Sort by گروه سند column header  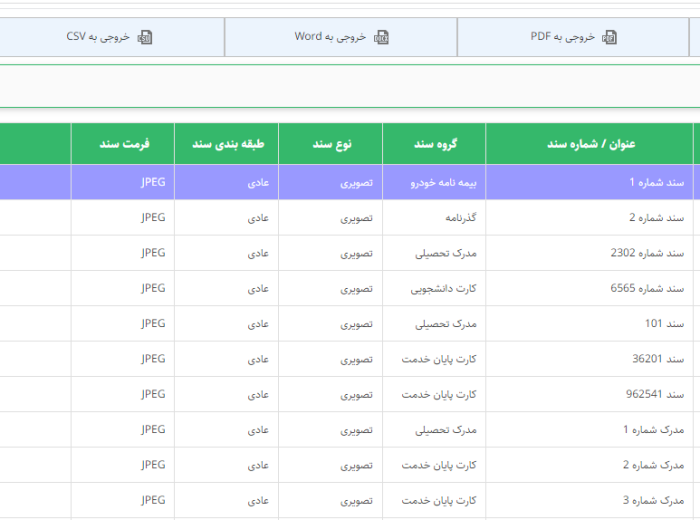pyautogui.click(x=435, y=144)
